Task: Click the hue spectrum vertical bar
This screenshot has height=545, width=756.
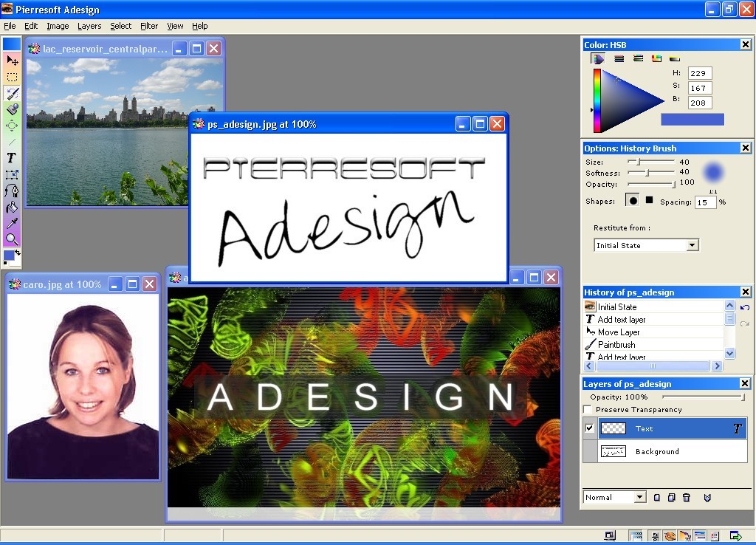Action: click(x=597, y=100)
